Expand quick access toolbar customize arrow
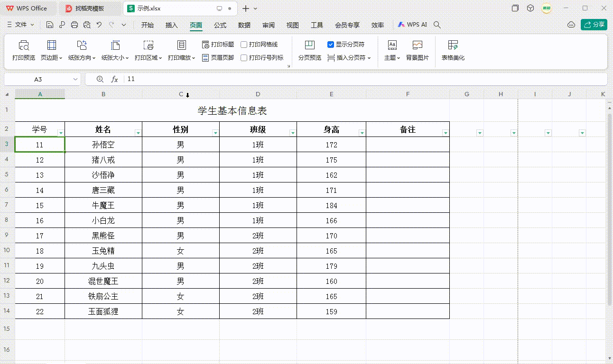Viewport: 613px width, 364px height. pos(124,25)
